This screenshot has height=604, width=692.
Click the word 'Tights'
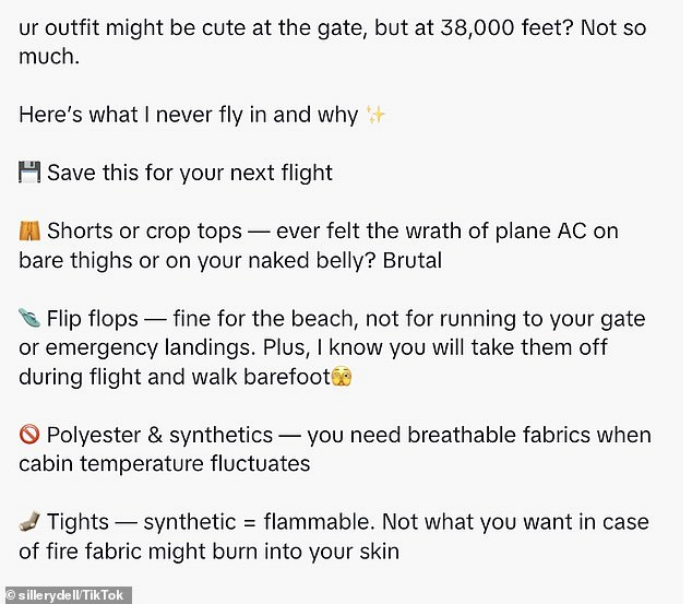point(78,522)
